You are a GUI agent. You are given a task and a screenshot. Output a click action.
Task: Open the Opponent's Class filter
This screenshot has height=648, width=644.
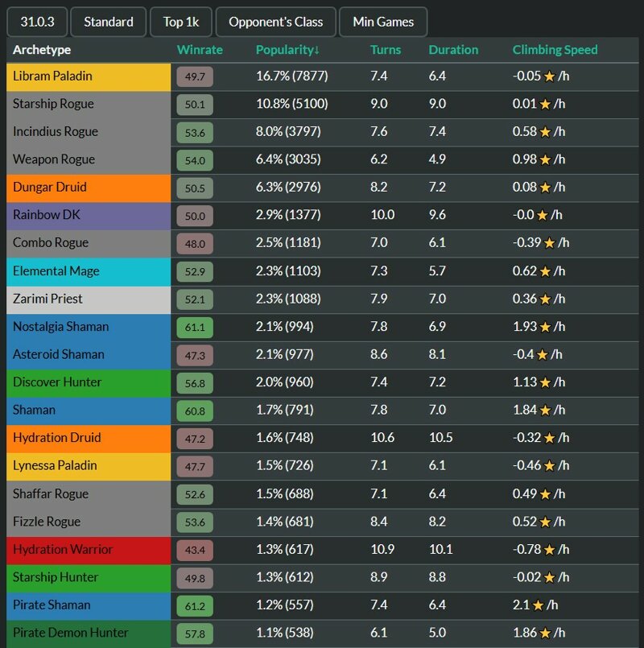(275, 22)
